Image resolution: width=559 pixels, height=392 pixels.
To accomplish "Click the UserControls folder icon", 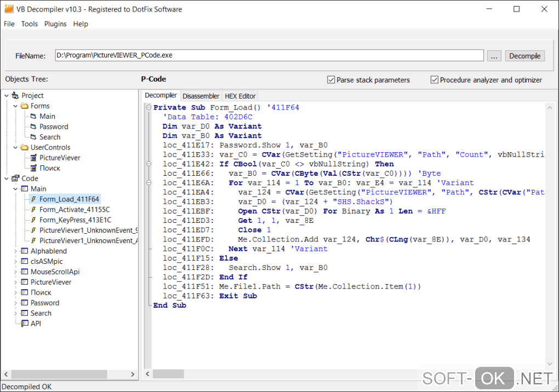I will (x=25, y=148).
